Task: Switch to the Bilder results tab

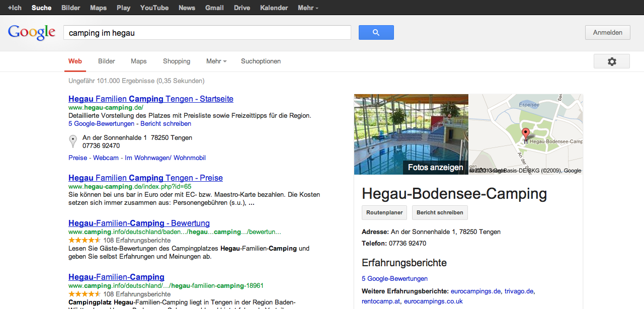Action: [x=107, y=61]
